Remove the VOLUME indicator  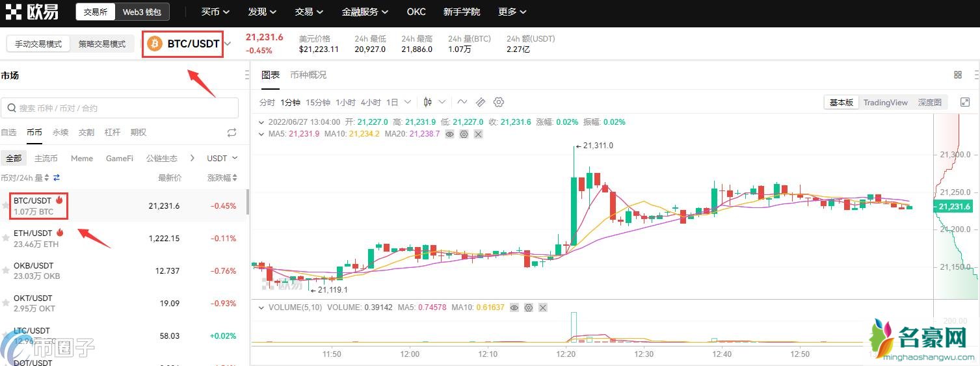pos(543,307)
